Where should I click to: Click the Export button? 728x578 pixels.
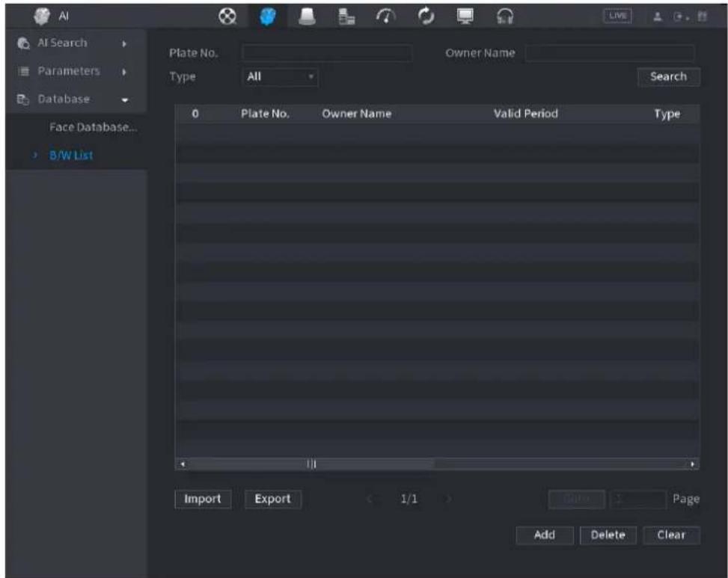tap(272, 499)
